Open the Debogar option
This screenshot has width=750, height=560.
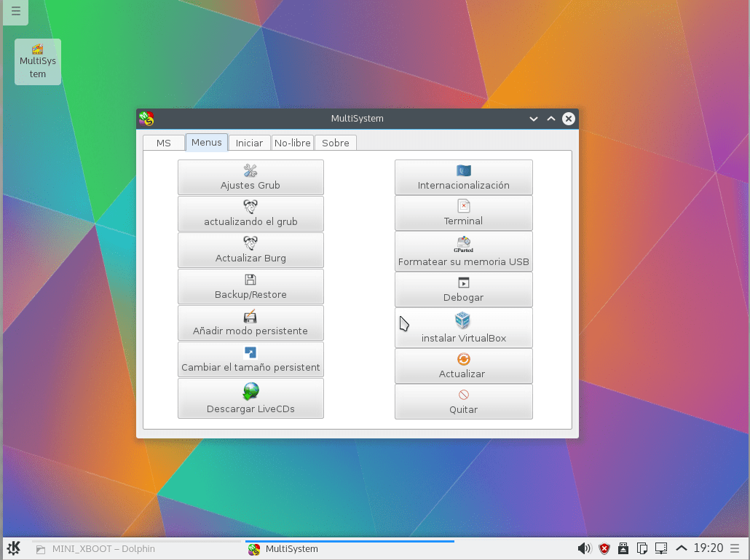(x=464, y=289)
